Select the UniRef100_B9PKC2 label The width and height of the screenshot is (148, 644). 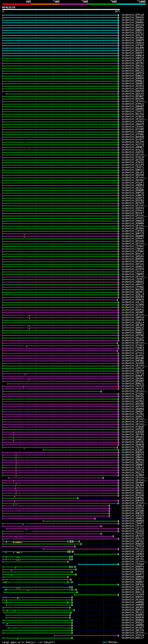[133, 610]
